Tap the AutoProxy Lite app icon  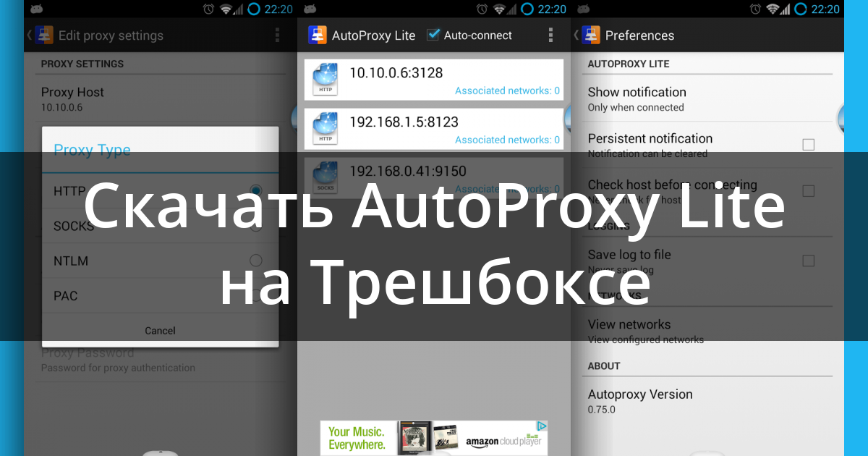(317, 35)
